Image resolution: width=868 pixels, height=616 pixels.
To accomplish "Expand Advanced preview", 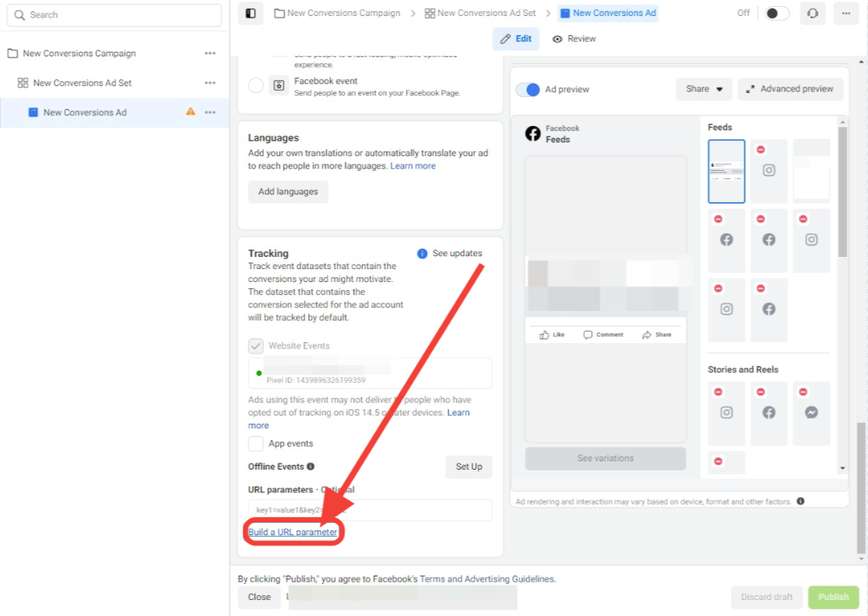I will [x=790, y=89].
